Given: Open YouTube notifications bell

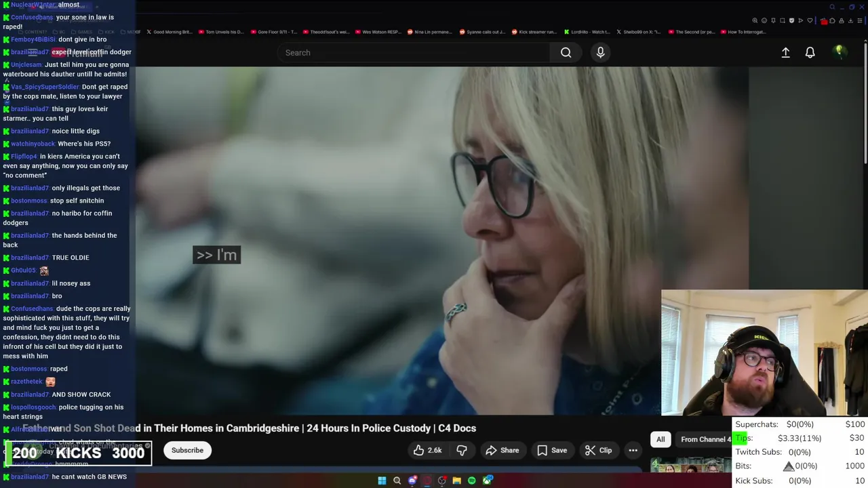Looking at the screenshot, I should point(810,52).
